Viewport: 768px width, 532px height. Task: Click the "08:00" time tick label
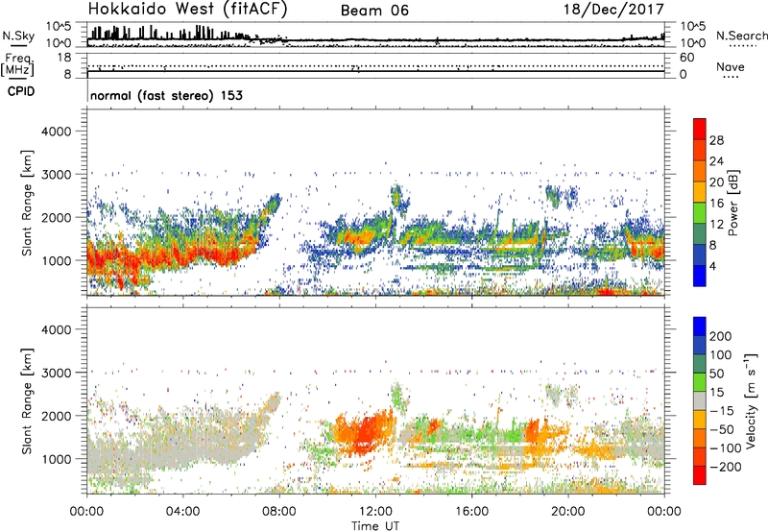pos(279,512)
